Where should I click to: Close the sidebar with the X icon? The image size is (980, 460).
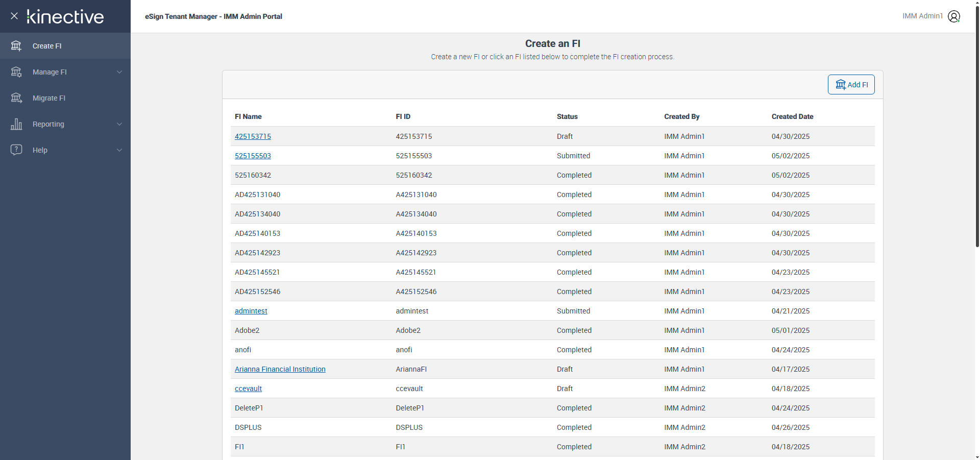14,16
